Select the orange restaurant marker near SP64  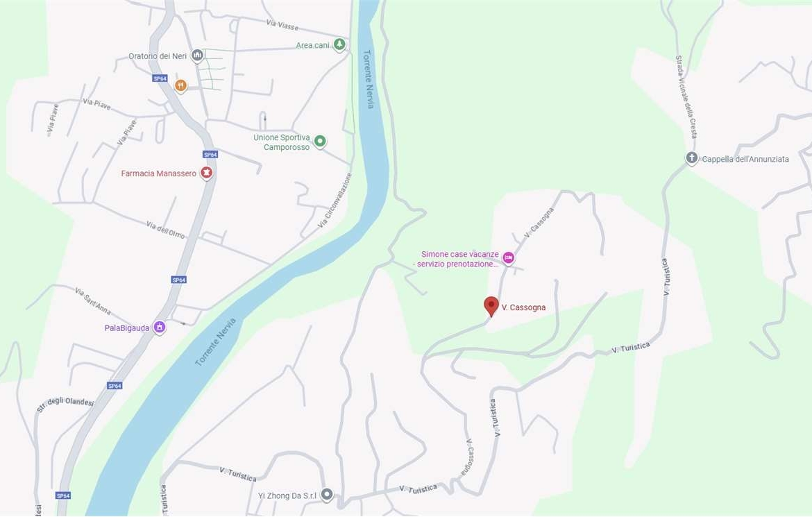(x=180, y=85)
